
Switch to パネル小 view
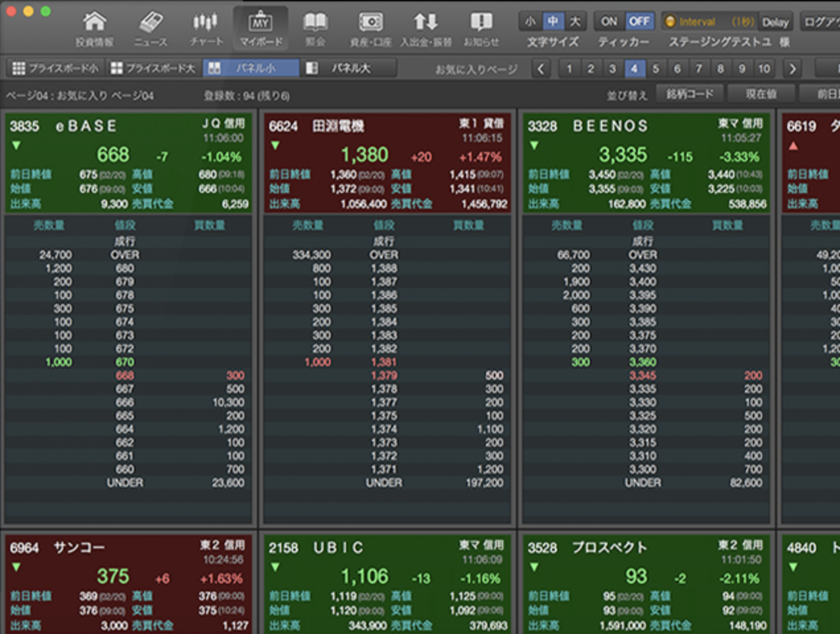[250, 68]
